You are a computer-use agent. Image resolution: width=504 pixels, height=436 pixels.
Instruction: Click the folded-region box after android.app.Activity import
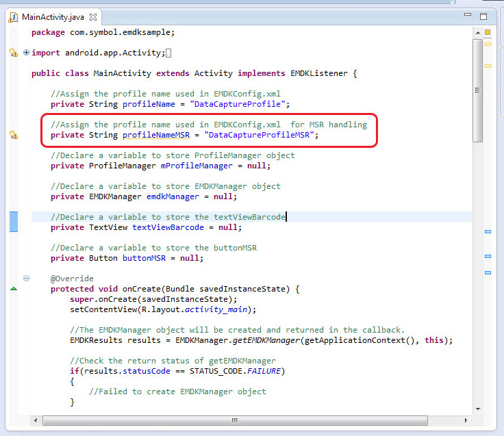(168, 53)
